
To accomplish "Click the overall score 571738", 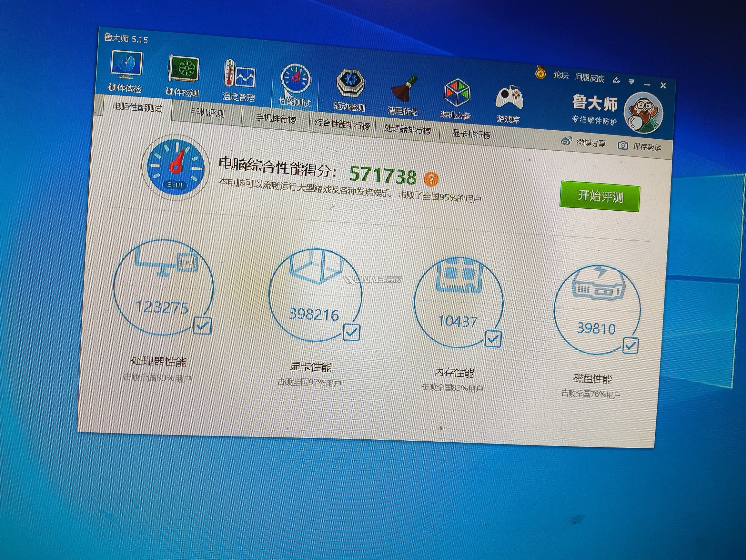I will tap(383, 176).
